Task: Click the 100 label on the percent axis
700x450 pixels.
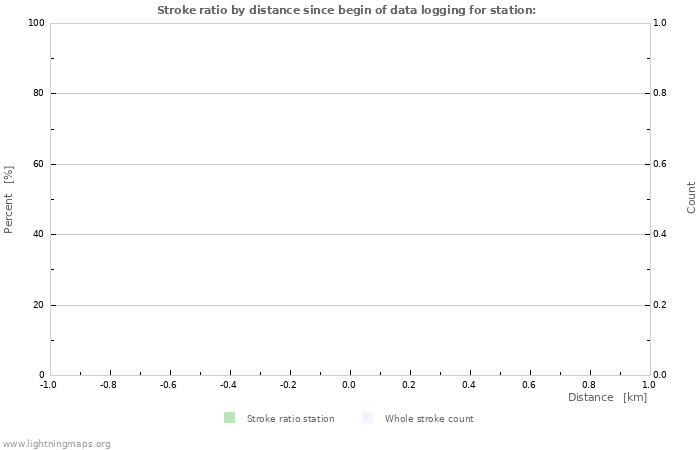Action: (x=36, y=23)
